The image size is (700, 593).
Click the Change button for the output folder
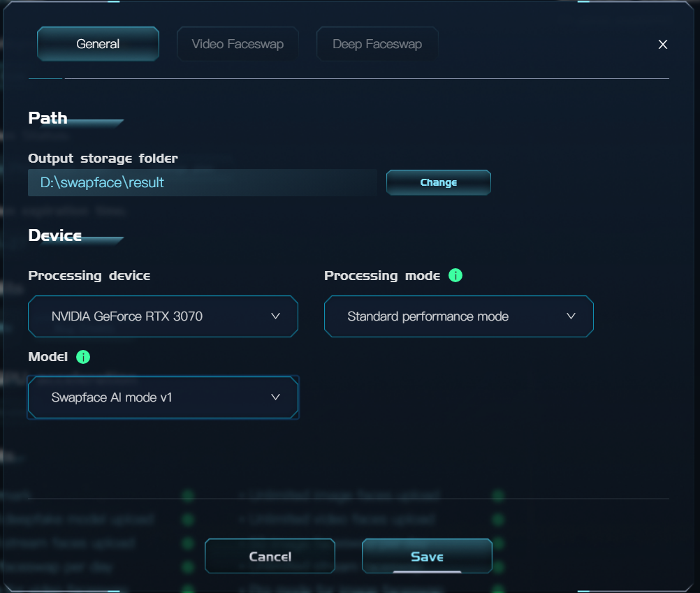click(x=438, y=182)
